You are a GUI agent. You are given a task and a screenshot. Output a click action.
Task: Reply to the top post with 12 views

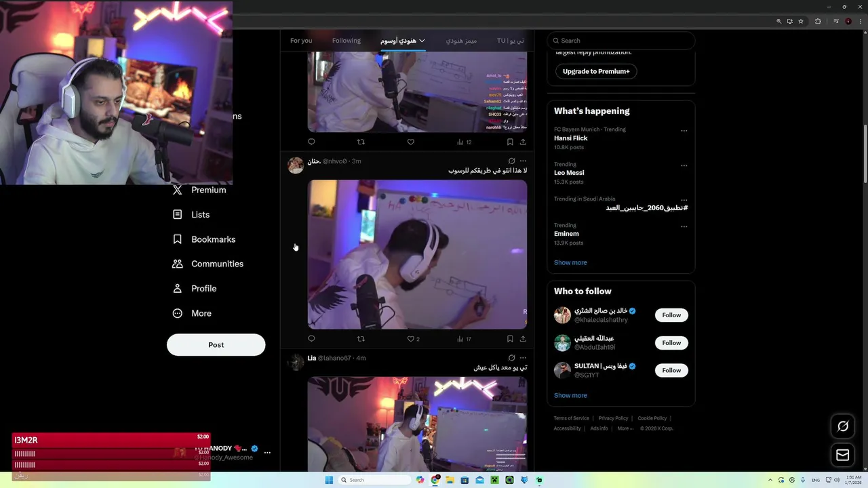(x=311, y=142)
